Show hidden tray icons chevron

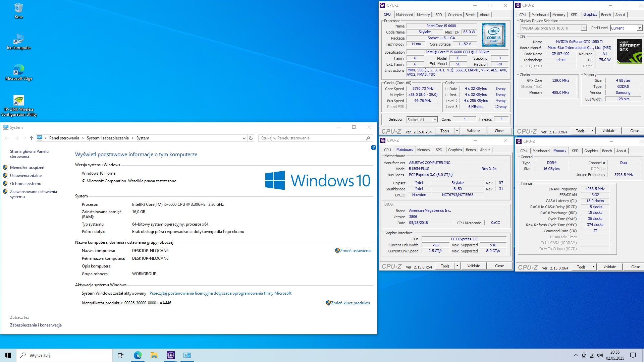click(x=576, y=355)
